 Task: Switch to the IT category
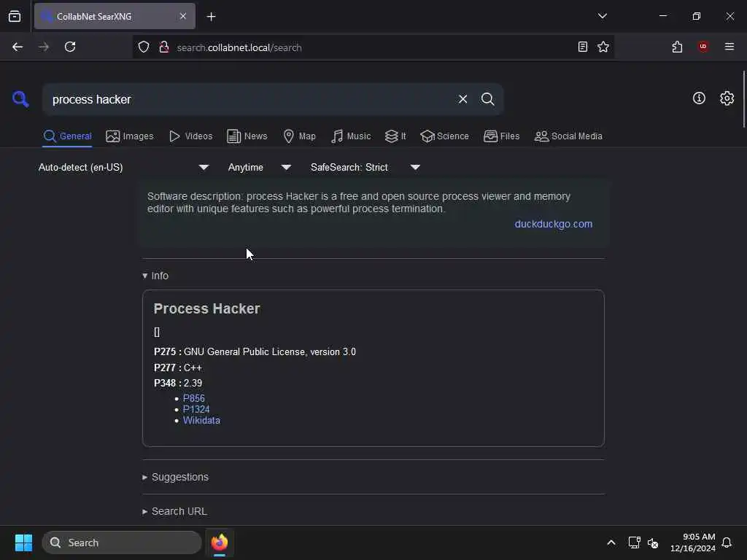pos(395,136)
